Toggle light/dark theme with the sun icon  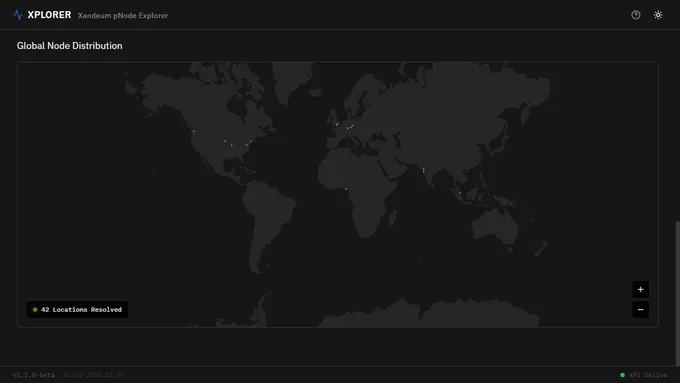click(658, 15)
